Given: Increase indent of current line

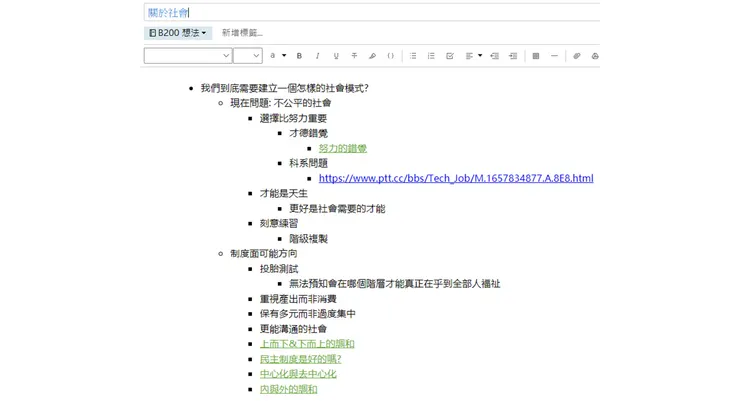Looking at the screenshot, I should click(x=513, y=56).
